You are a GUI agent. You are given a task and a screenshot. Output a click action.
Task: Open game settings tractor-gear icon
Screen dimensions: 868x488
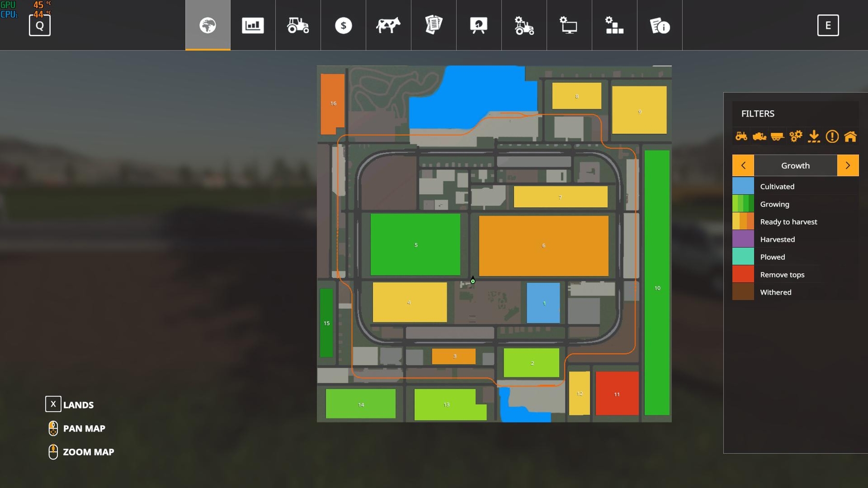click(524, 25)
